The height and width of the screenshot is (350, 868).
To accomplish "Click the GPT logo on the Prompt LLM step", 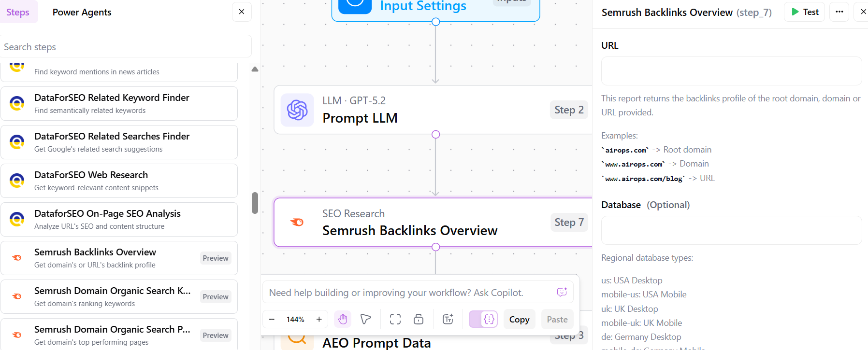I will 297,110.
